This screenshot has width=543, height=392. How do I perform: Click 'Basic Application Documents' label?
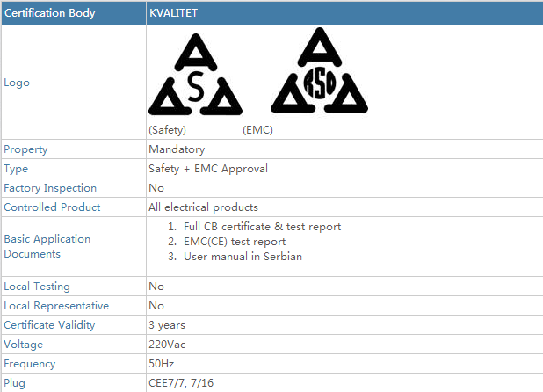tap(47, 246)
